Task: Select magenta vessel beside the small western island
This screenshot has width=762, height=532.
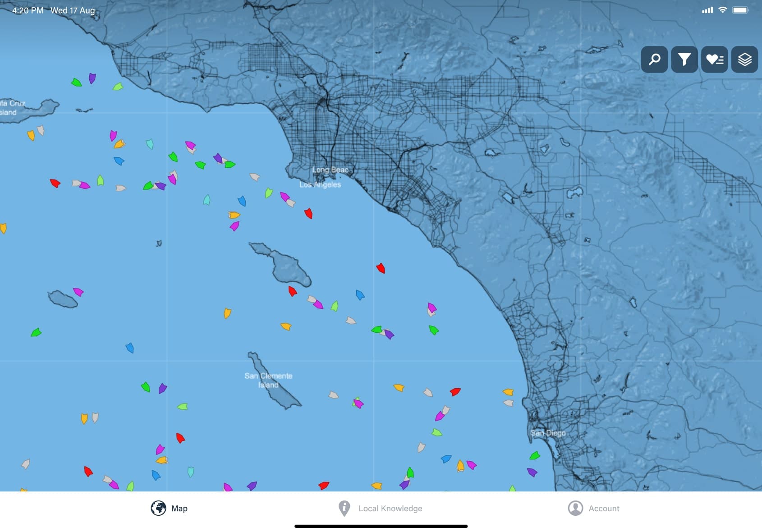Action: click(78, 292)
